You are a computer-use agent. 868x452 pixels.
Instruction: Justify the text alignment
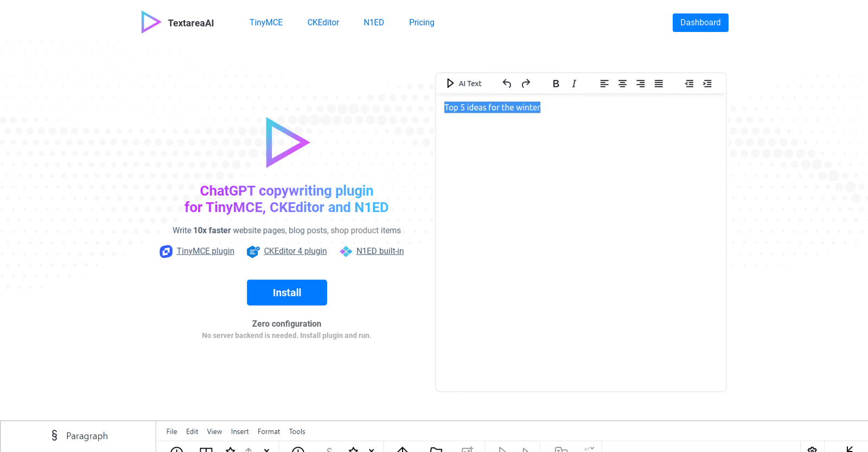pyautogui.click(x=659, y=83)
